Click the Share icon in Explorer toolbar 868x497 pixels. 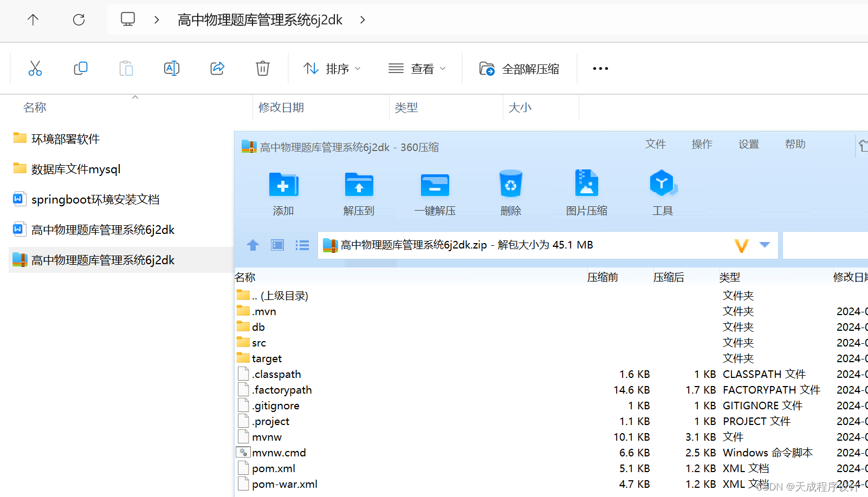(x=217, y=68)
